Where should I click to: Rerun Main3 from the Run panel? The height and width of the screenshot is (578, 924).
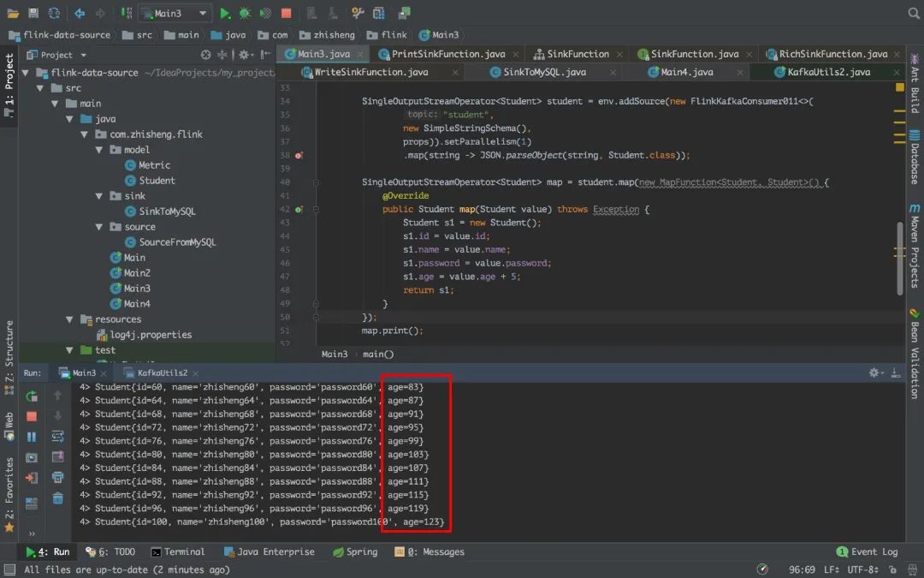tap(32, 396)
